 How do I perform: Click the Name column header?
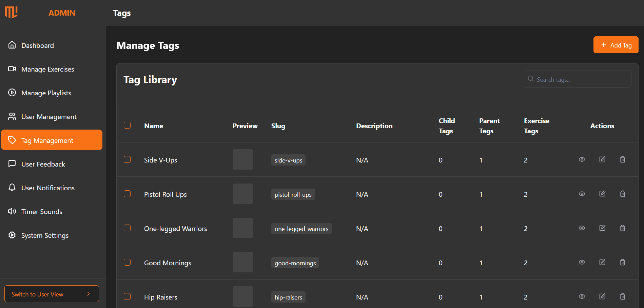(x=154, y=126)
